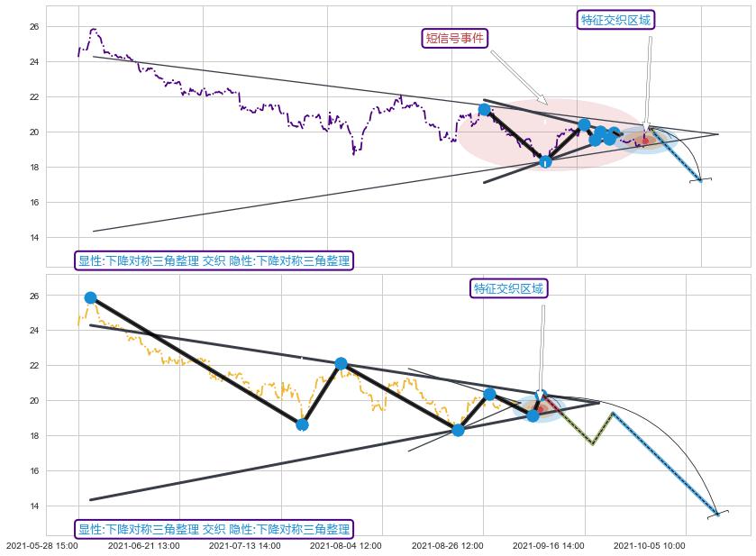
Task: Select the 特征交织区域 label in top chart
Action: 615,20
